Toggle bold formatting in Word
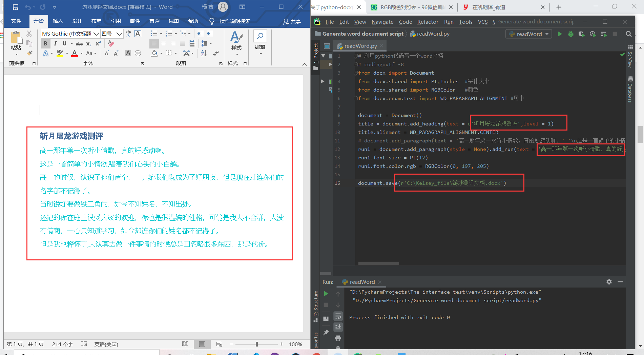The image size is (644, 355). [x=45, y=43]
